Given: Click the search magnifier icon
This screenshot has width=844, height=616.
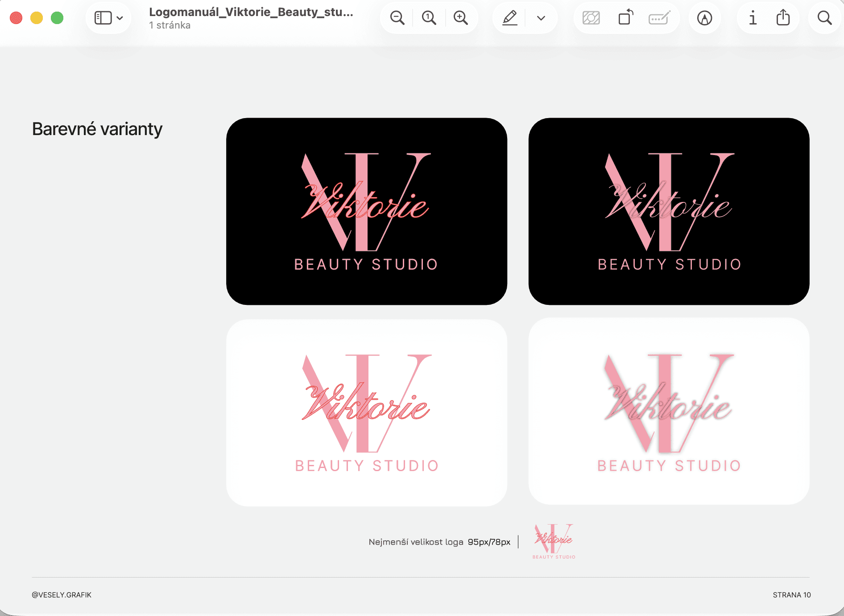Looking at the screenshot, I should click(x=825, y=18).
